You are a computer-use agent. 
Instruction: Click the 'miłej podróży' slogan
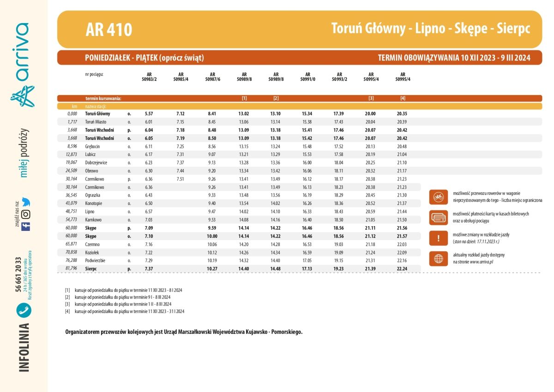[24, 153]
